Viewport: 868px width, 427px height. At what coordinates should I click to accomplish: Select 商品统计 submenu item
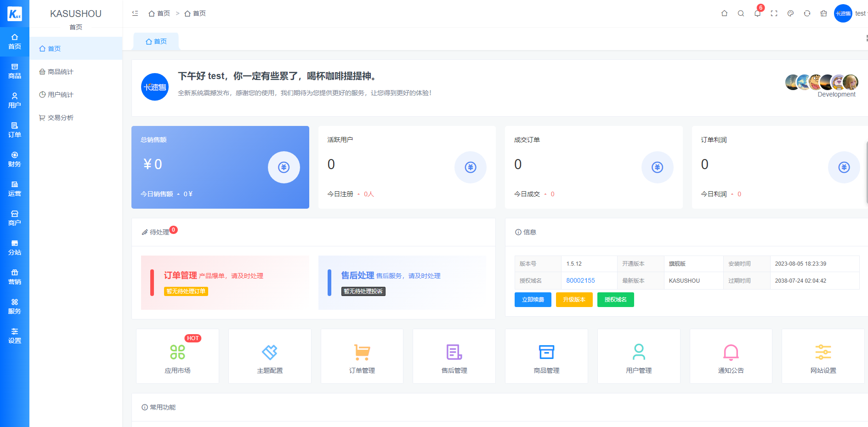60,72
